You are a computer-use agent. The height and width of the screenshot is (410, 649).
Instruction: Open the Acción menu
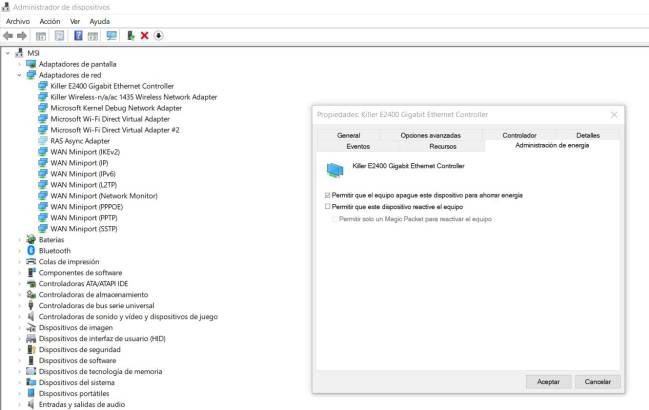coord(50,21)
